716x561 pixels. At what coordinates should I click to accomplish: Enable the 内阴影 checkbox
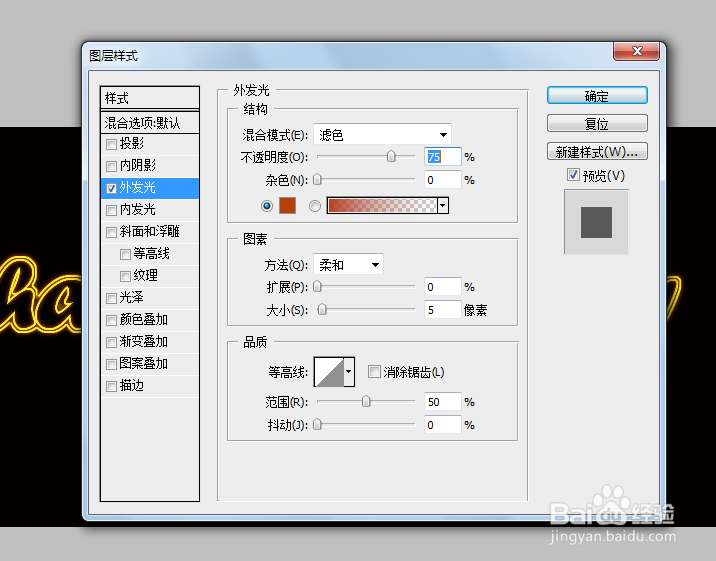click(111, 166)
